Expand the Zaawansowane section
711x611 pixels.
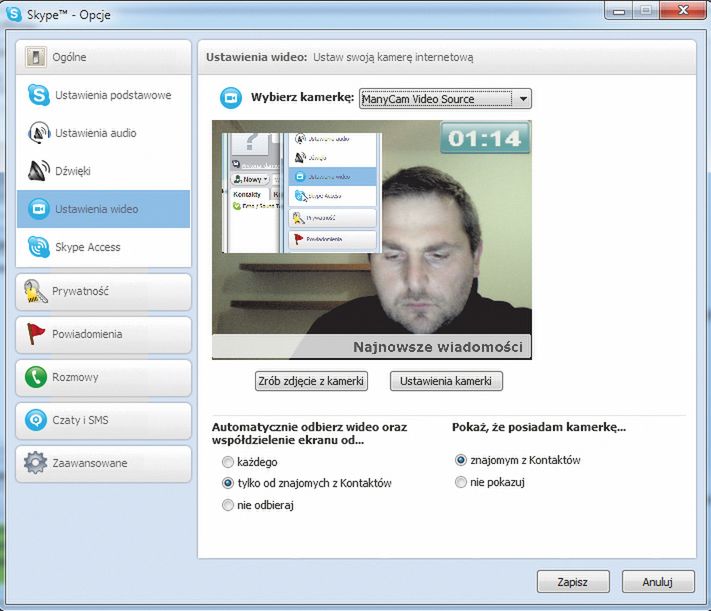click(103, 464)
